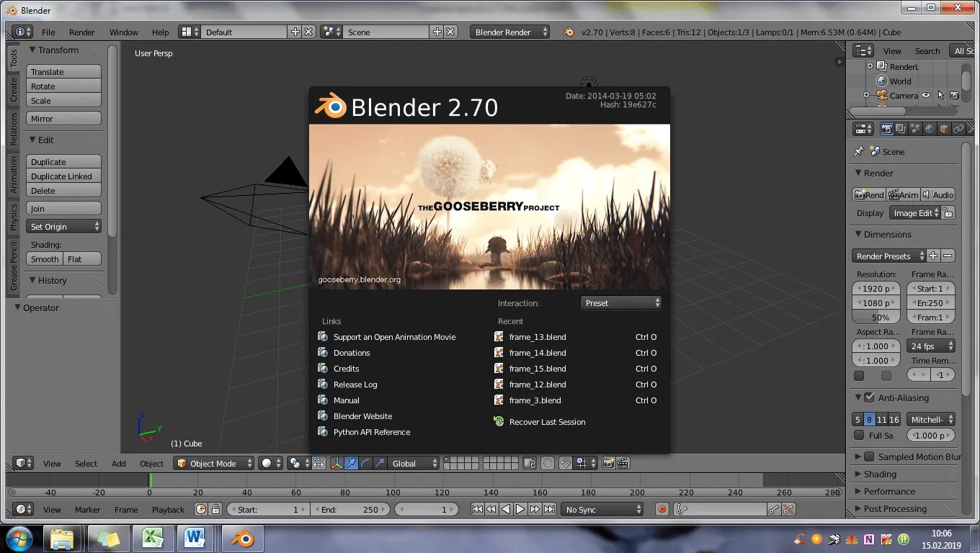Open the World properties tab icon
Image resolution: width=980 pixels, height=553 pixels.
point(930,129)
